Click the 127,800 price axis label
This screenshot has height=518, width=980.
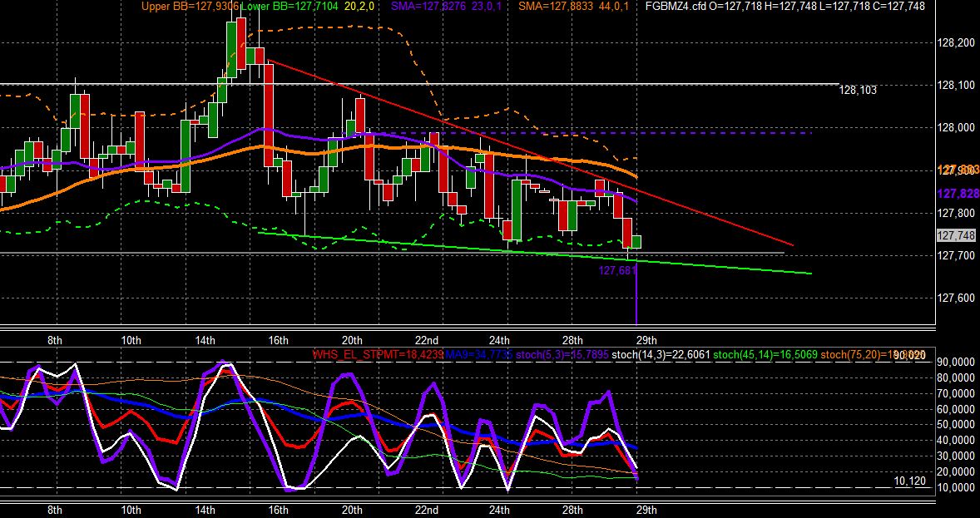pos(956,213)
